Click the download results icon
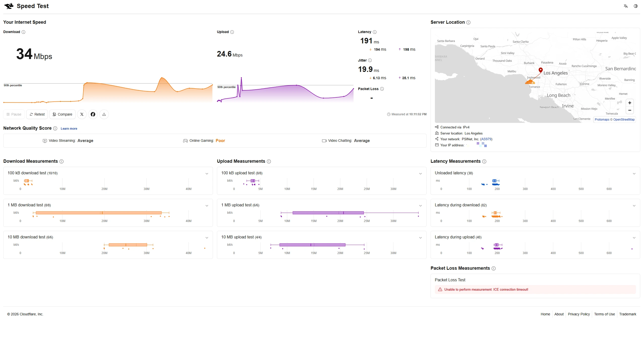This screenshot has height=357, width=644. tap(104, 114)
